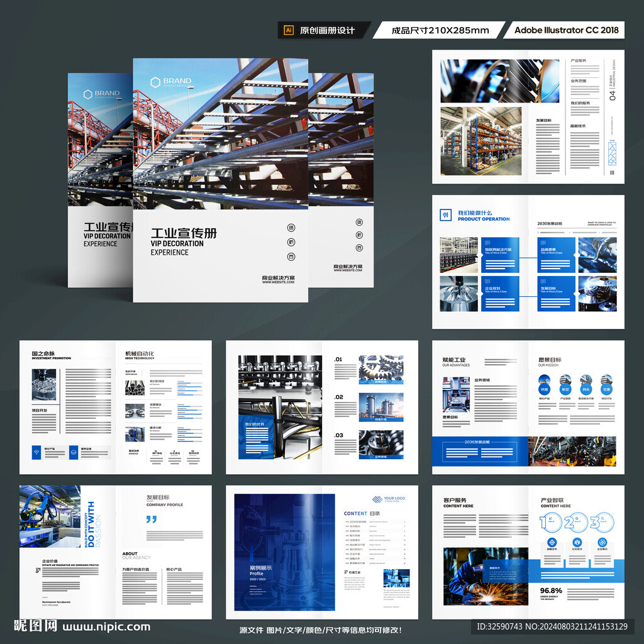This screenshot has width=644, height=644.
Task: Click the .03 section number
Action: [x=338, y=435]
